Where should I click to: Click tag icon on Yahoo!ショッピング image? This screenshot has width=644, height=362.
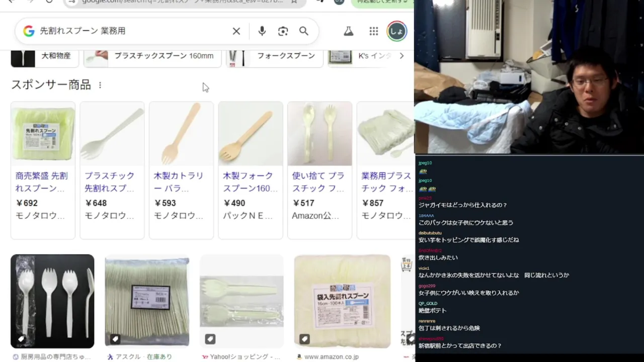coord(210,339)
